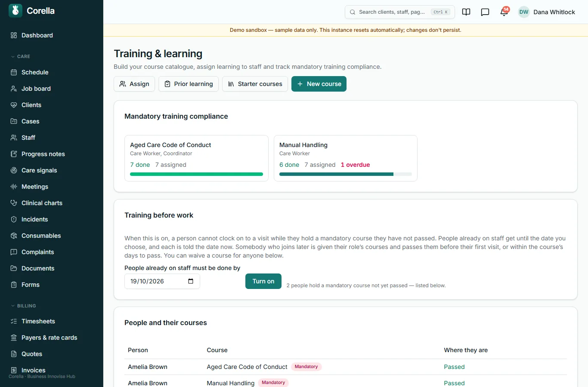The height and width of the screenshot is (387, 588).
Task: Focus the search clients and staff field
Action: [x=400, y=12]
